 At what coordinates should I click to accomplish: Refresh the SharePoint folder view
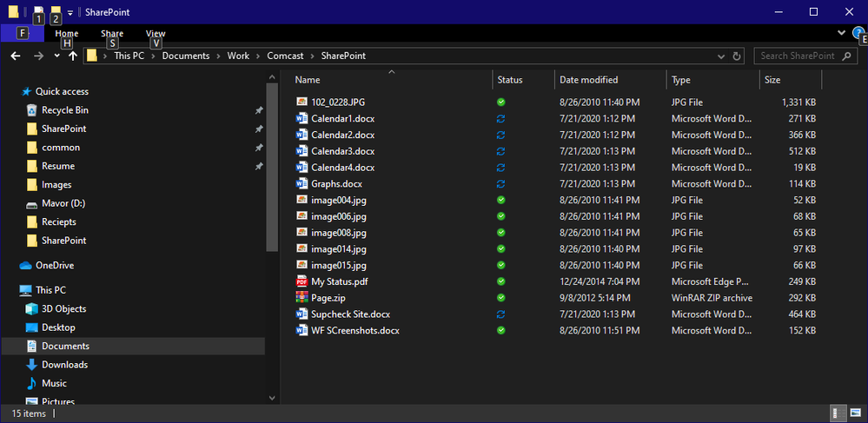736,56
